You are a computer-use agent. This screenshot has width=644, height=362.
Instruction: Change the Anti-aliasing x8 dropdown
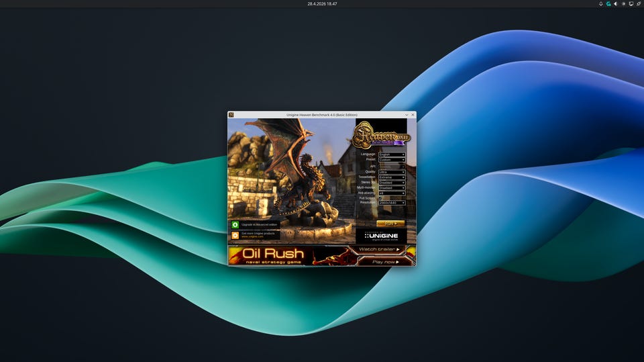pyautogui.click(x=392, y=193)
